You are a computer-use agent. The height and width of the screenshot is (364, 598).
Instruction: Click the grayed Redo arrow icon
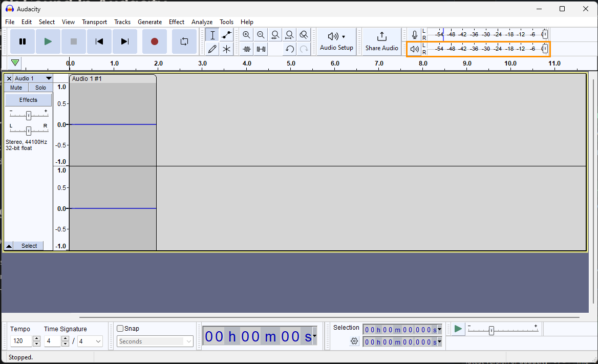(304, 49)
